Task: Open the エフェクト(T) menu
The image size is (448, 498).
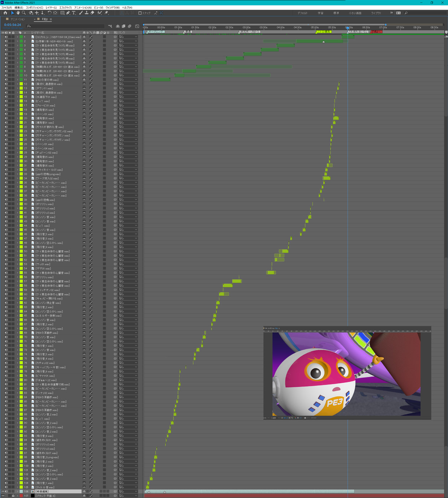Action: [65, 8]
